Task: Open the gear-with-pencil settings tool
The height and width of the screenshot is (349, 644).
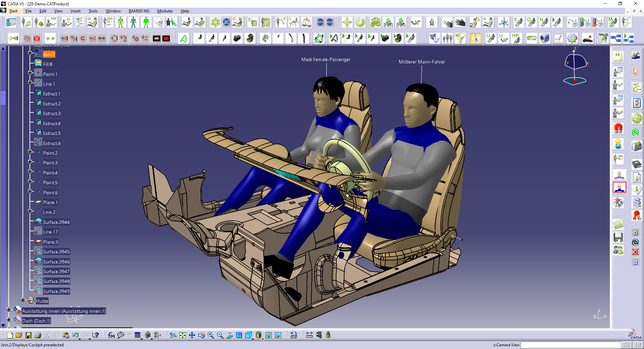Action: click(x=572, y=39)
